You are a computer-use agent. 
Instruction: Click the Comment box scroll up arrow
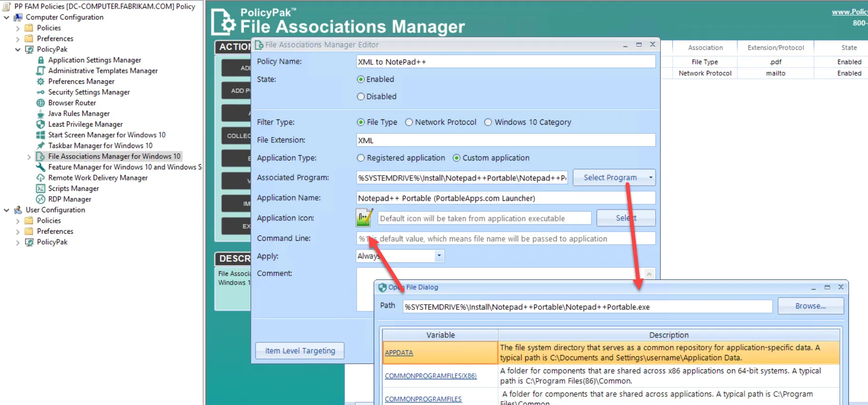[x=649, y=274]
